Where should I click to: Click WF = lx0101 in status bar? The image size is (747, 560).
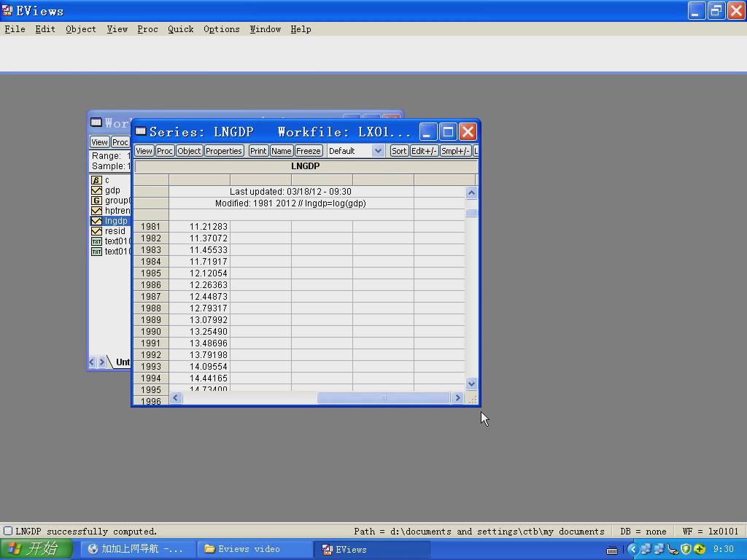click(711, 532)
